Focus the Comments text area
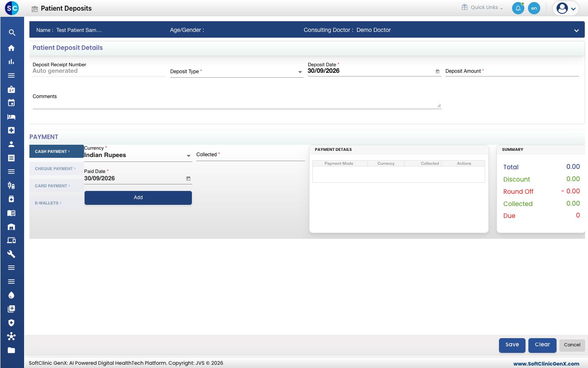This screenshot has width=588, height=368. click(237, 101)
